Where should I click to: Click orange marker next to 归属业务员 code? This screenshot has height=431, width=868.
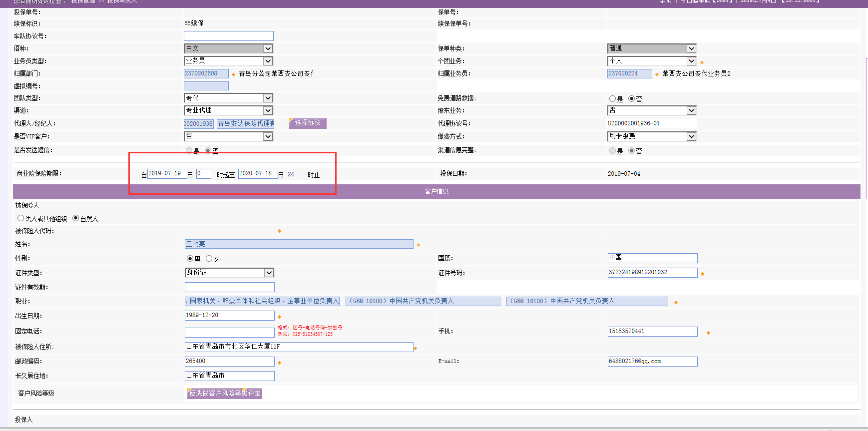click(x=657, y=74)
